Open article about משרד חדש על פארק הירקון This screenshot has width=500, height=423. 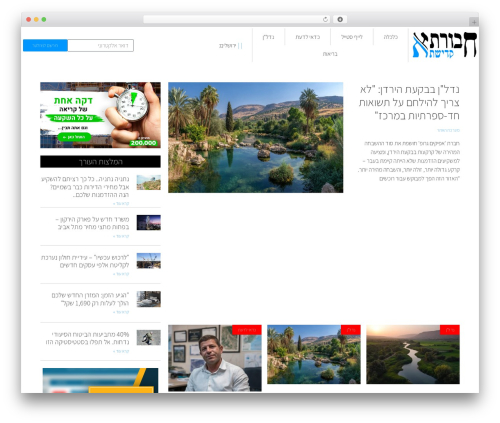(92, 223)
